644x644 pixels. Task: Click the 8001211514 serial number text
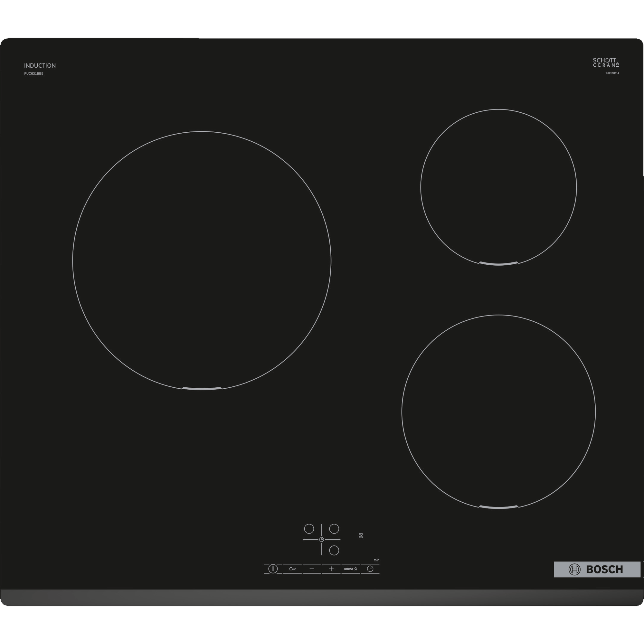coord(612,73)
